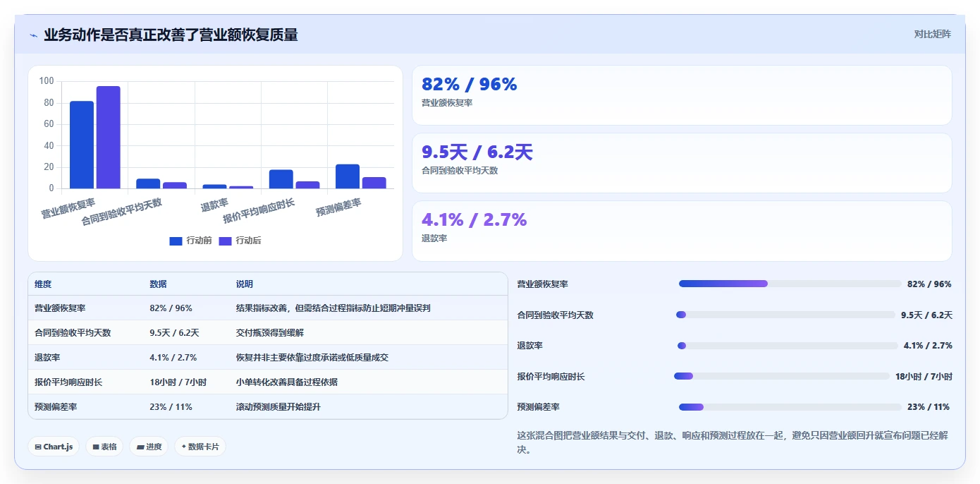Click the 预测偏差率 progress bar
The height and width of the screenshot is (484, 980).
tap(790, 407)
